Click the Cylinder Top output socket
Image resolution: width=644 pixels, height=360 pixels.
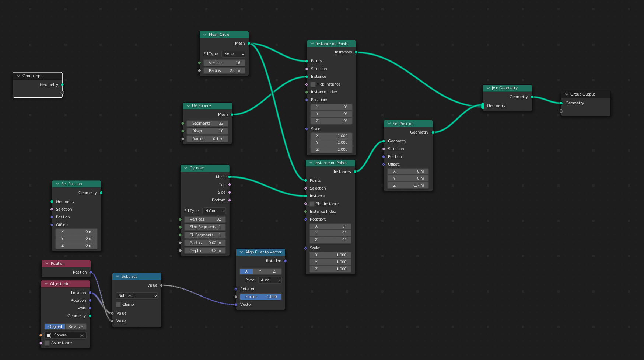(x=230, y=185)
